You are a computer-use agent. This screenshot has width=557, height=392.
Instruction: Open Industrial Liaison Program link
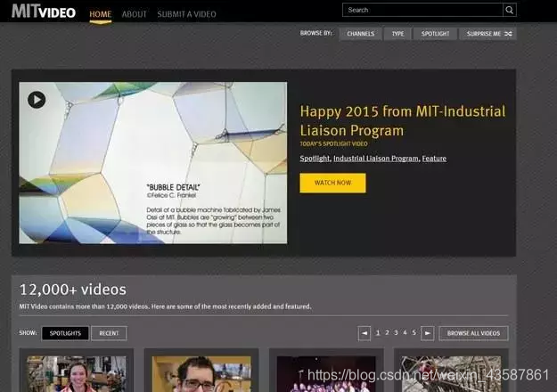376,159
